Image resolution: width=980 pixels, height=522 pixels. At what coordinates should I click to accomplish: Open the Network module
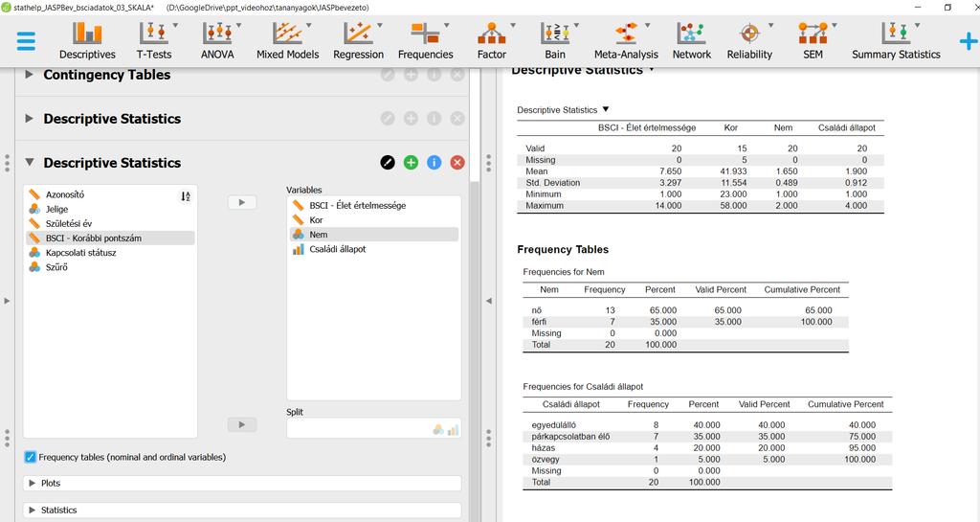[x=691, y=40]
